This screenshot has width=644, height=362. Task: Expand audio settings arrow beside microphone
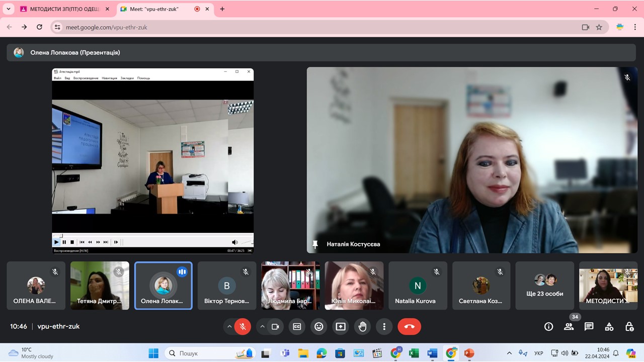click(229, 327)
